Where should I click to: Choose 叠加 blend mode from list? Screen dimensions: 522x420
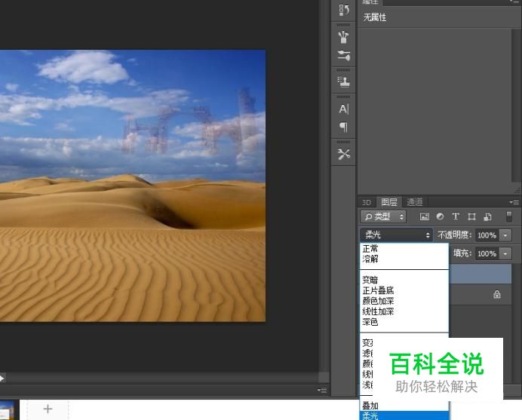404,406
